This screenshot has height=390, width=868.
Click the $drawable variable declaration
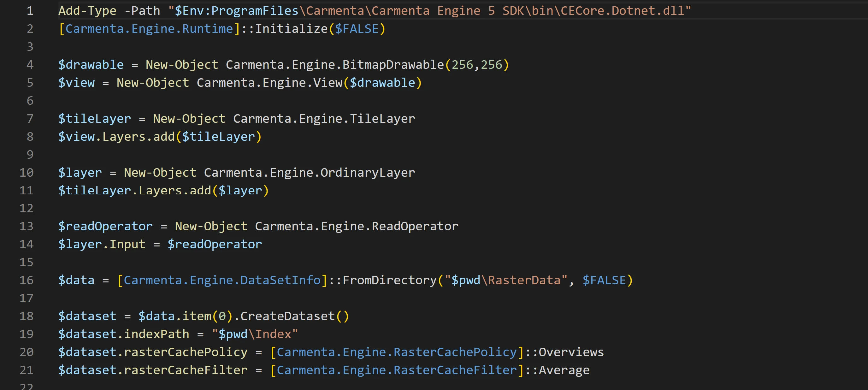[x=91, y=65]
